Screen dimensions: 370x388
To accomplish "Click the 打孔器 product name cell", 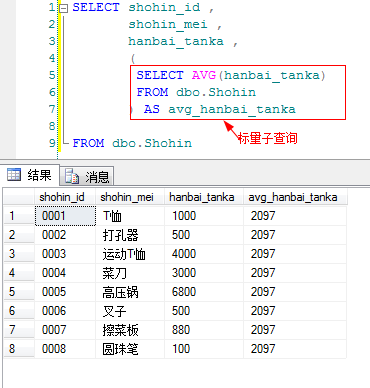I will [x=130, y=235].
